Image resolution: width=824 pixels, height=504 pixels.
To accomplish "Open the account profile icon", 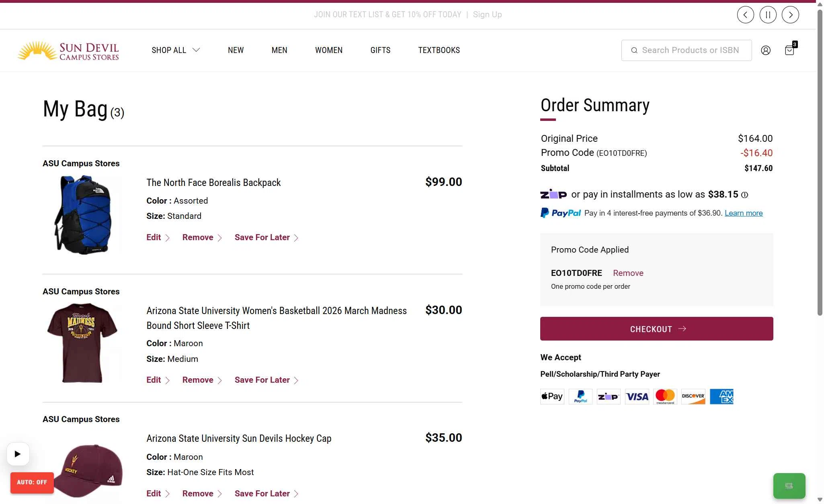I will (x=766, y=50).
